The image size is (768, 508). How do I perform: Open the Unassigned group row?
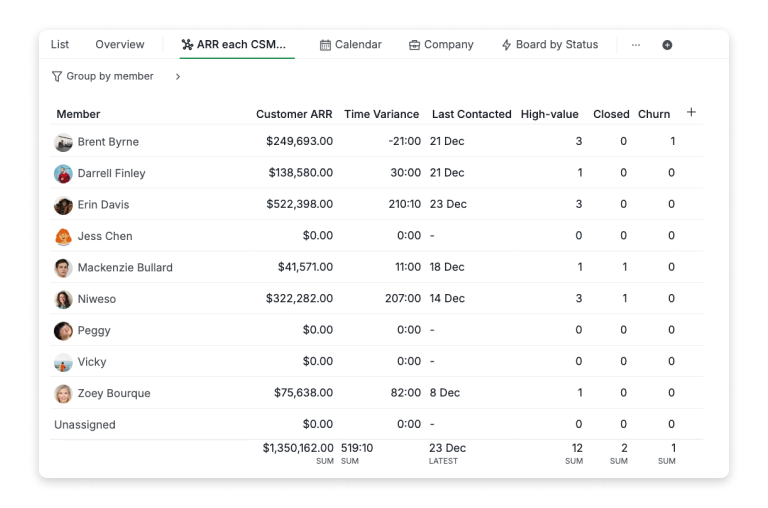point(85,425)
